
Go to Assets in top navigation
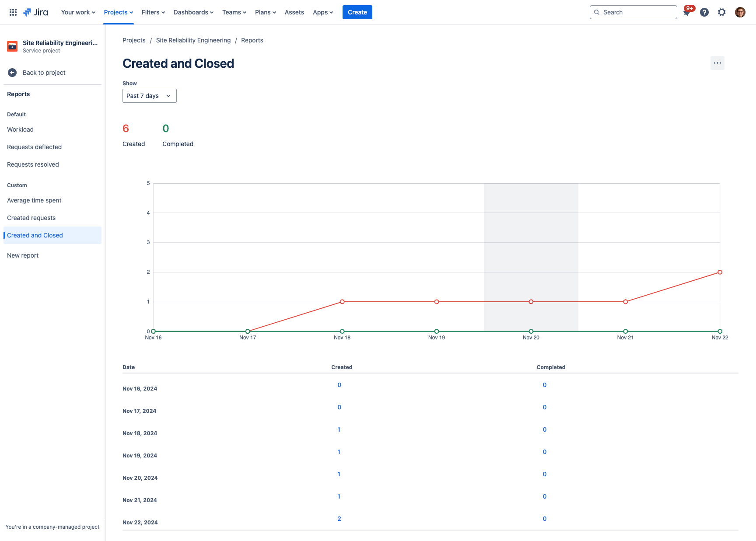[x=294, y=12]
